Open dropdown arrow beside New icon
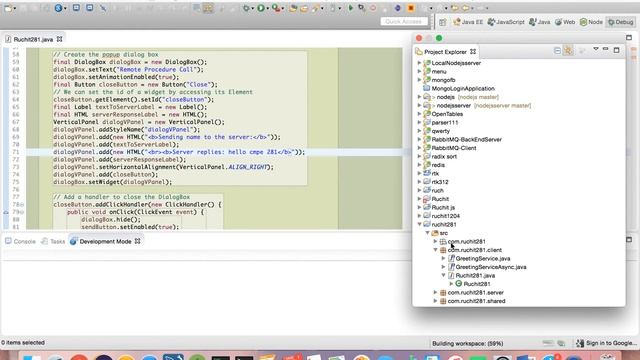This screenshot has width=640, height=360. [x=14, y=9]
